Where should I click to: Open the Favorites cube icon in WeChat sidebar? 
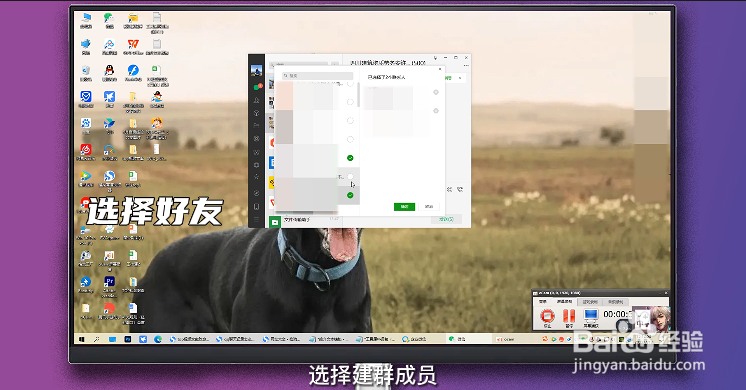256,113
